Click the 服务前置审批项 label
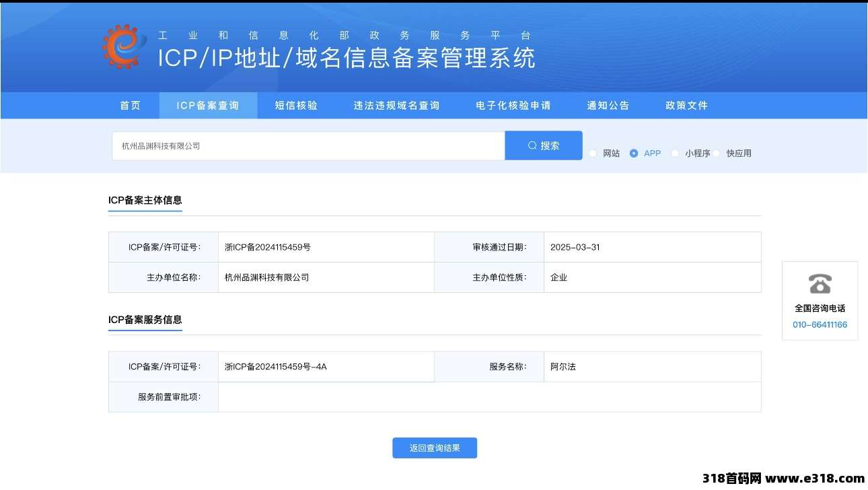The height and width of the screenshot is (490, 868). coord(170,397)
